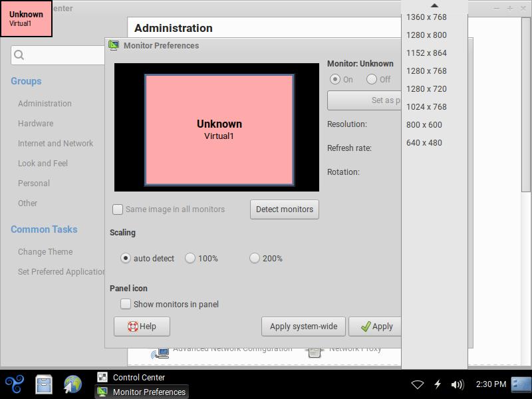The width and height of the screenshot is (532, 399).
Task: Click the network wifi tray icon
Action: [x=418, y=384]
